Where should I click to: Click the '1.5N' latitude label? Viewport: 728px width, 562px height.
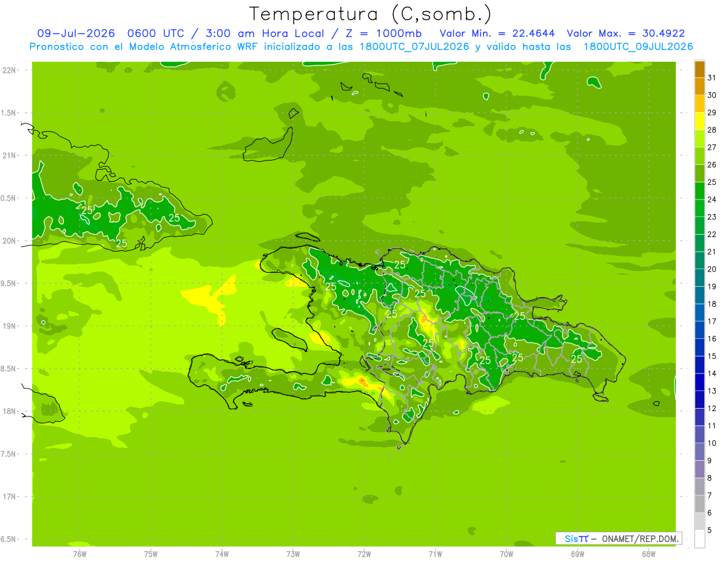tap(8, 113)
